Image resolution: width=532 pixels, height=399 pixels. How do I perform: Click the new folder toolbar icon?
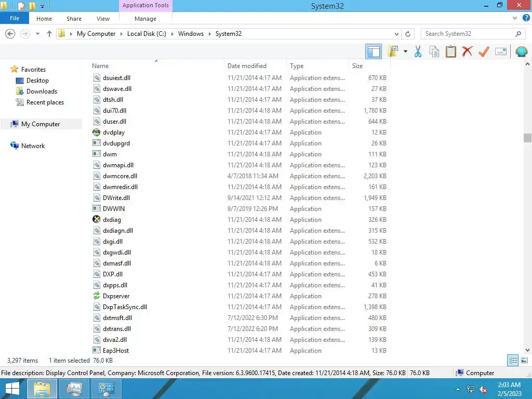[393, 51]
